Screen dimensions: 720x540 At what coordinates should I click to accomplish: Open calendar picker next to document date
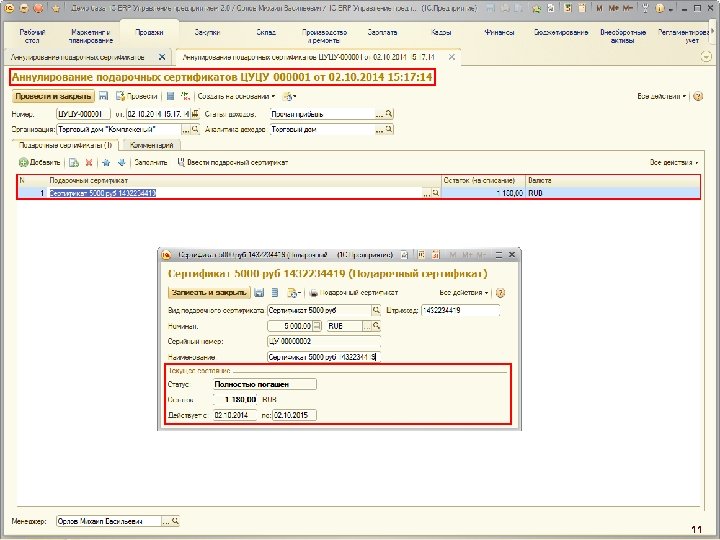point(195,114)
